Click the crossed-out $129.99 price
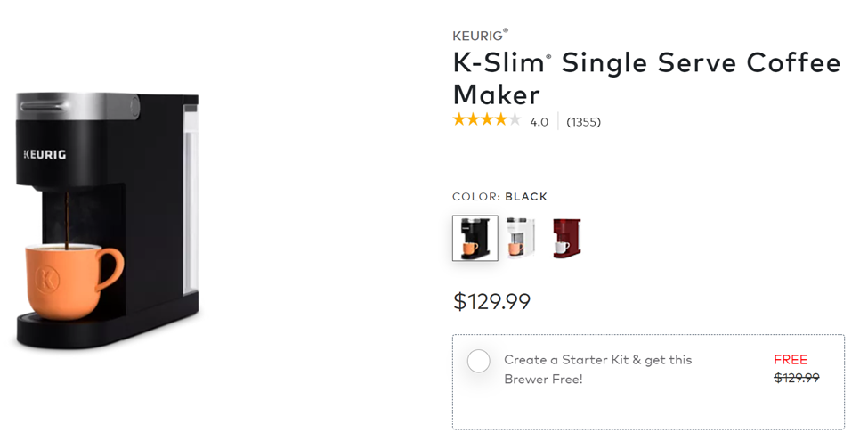 (797, 378)
